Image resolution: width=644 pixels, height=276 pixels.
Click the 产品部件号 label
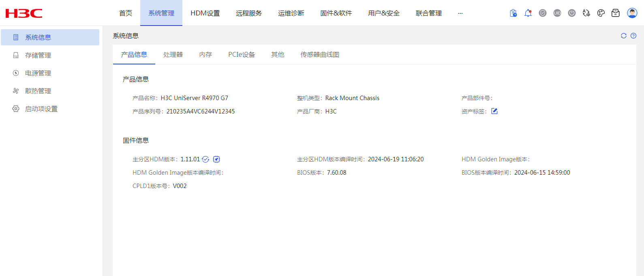[x=477, y=98]
